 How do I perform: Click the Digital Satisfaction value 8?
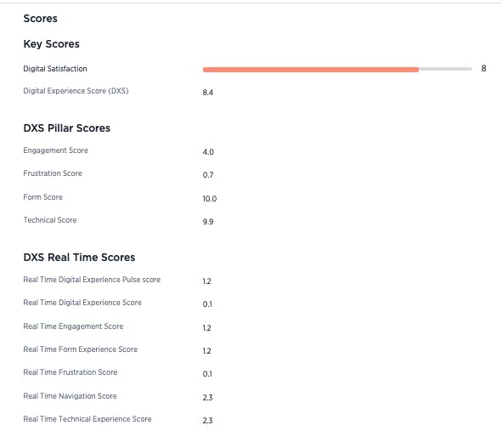tap(483, 68)
